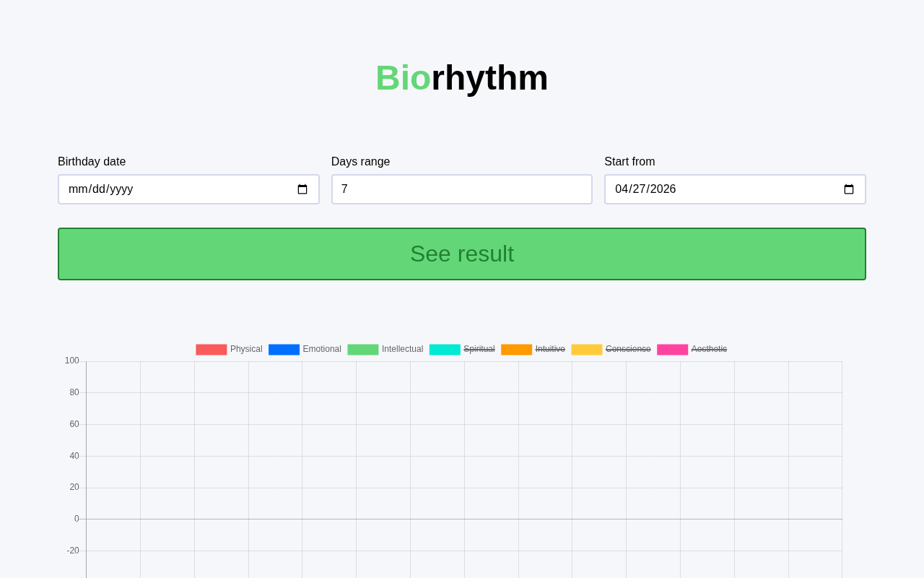This screenshot has width=924, height=578.
Task: Hide the Physical series via legend label
Action: click(246, 349)
